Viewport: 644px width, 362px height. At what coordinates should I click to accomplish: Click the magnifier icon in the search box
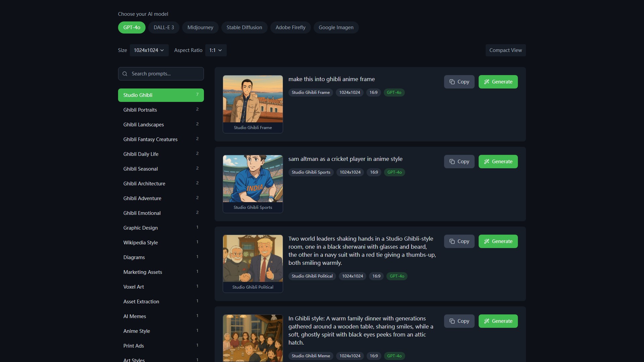click(125, 74)
